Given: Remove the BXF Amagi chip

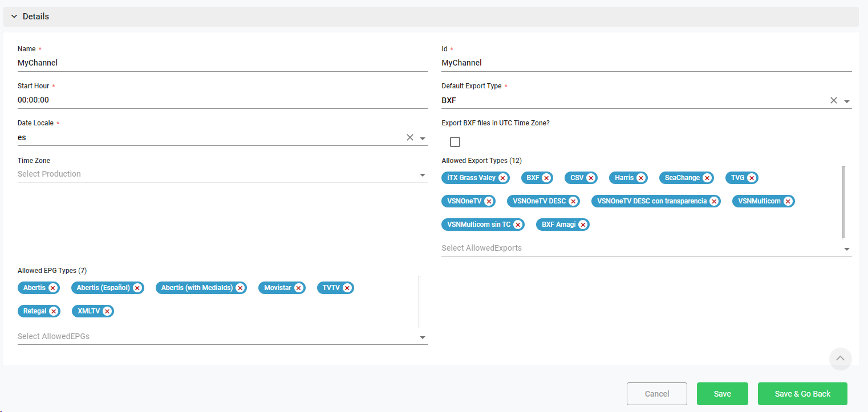Looking at the screenshot, I should [x=583, y=225].
